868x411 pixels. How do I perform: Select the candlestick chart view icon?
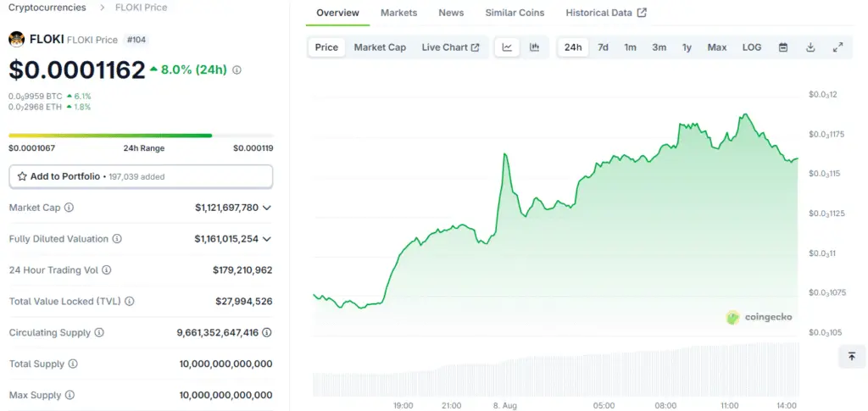pos(534,47)
